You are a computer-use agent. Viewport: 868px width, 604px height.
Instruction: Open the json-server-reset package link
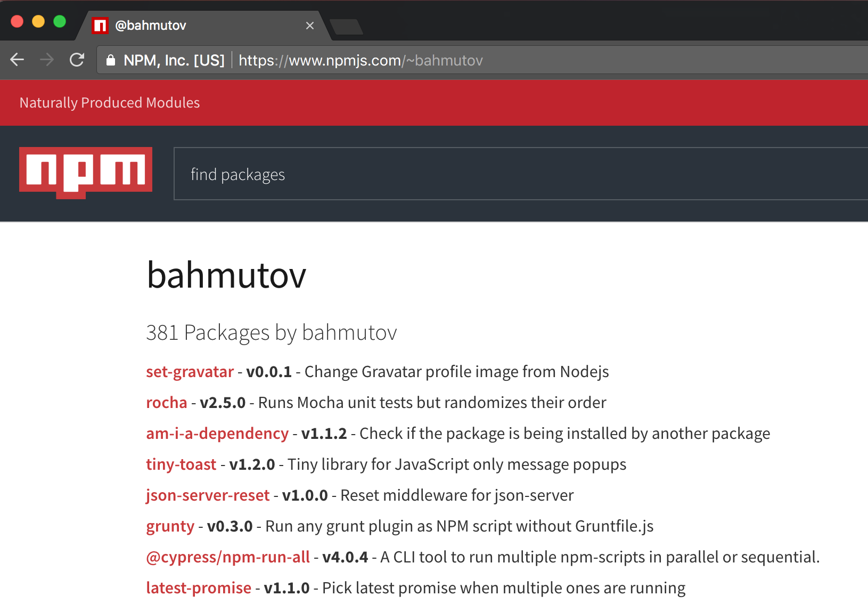[x=208, y=495]
